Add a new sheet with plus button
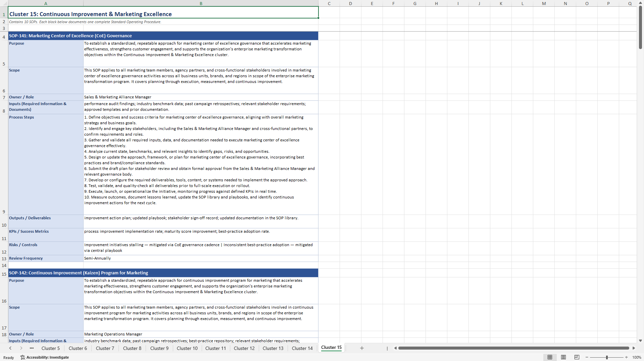 pos(362,348)
